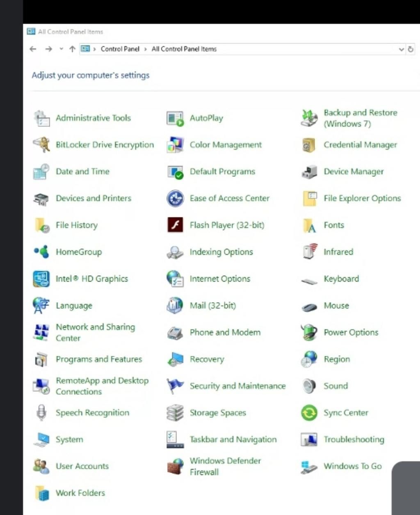Viewport: 420px width, 515px height.
Task: Open the Speech Recognition microphone icon
Action: click(41, 413)
